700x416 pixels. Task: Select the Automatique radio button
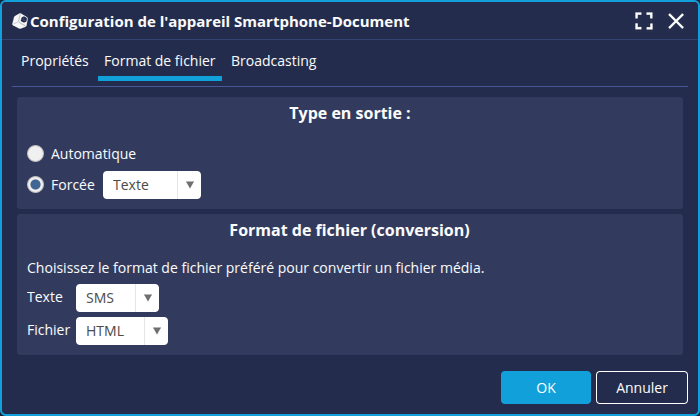click(35, 154)
